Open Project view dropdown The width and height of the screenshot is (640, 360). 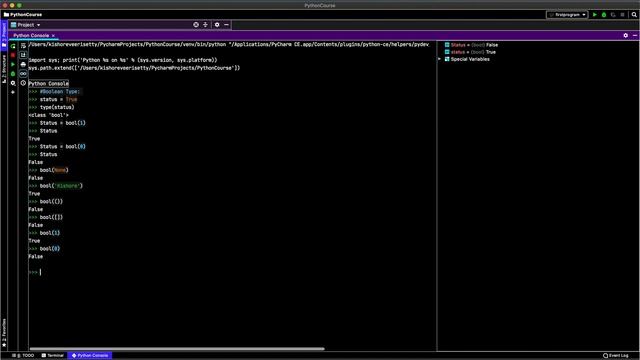pyautogui.click(x=26, y=25)
